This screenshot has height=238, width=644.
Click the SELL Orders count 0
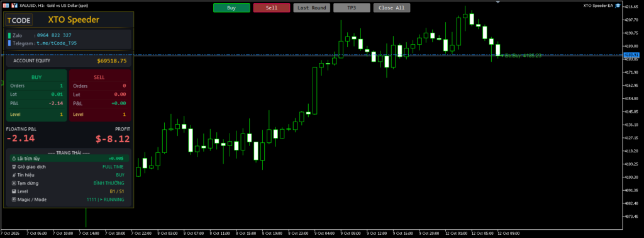[x=125, y=86]
